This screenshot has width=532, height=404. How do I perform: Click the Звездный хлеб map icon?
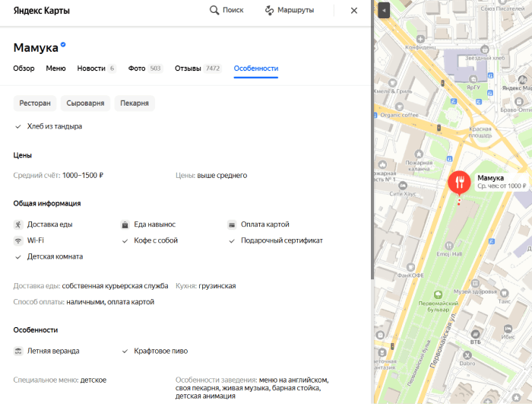(485, 49)
